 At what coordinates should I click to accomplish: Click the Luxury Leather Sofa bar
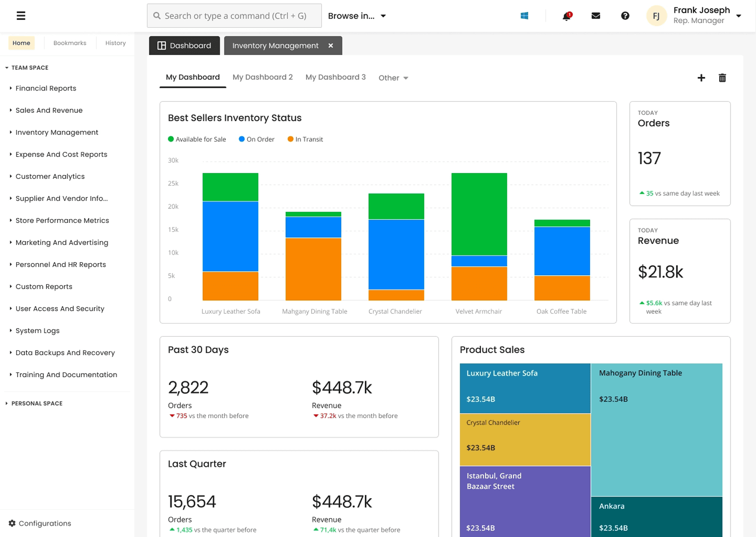point(230,237)
